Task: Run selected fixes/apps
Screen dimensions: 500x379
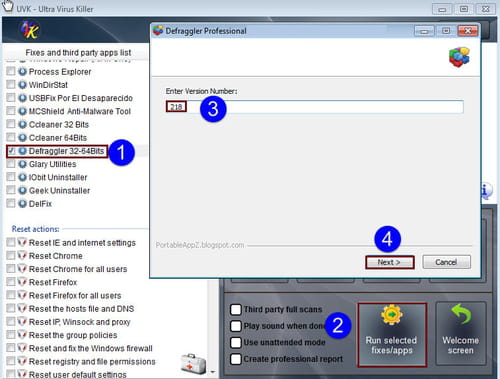Action: click(392, 335)
